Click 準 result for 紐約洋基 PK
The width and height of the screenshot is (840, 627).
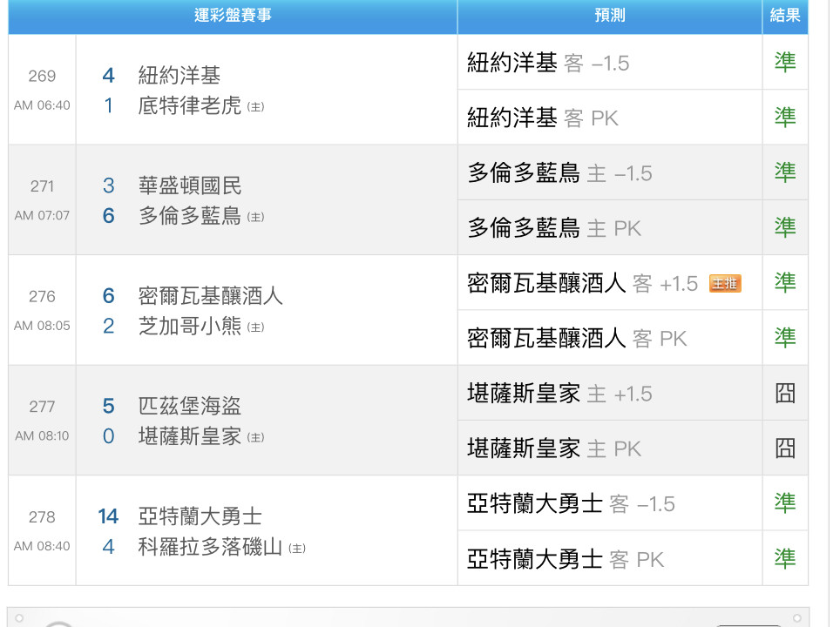785,118
